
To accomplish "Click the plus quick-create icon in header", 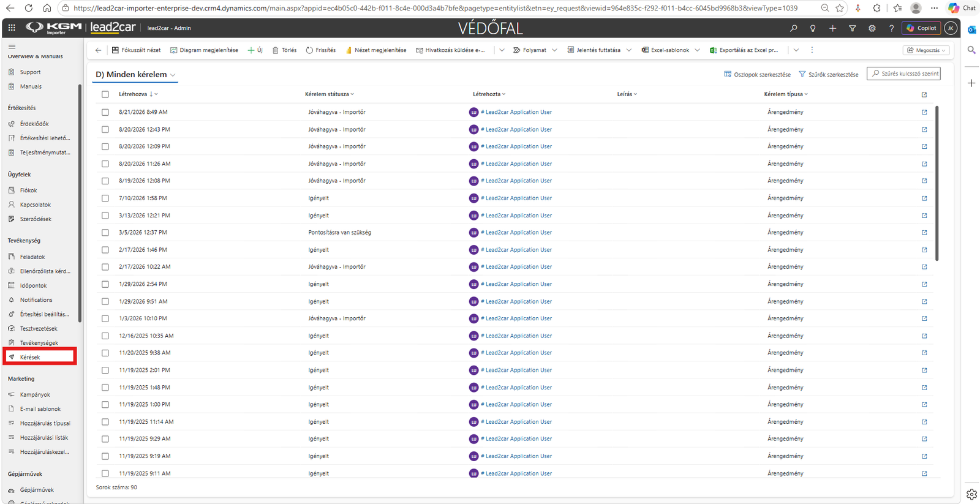I will [x=832, y=28].
